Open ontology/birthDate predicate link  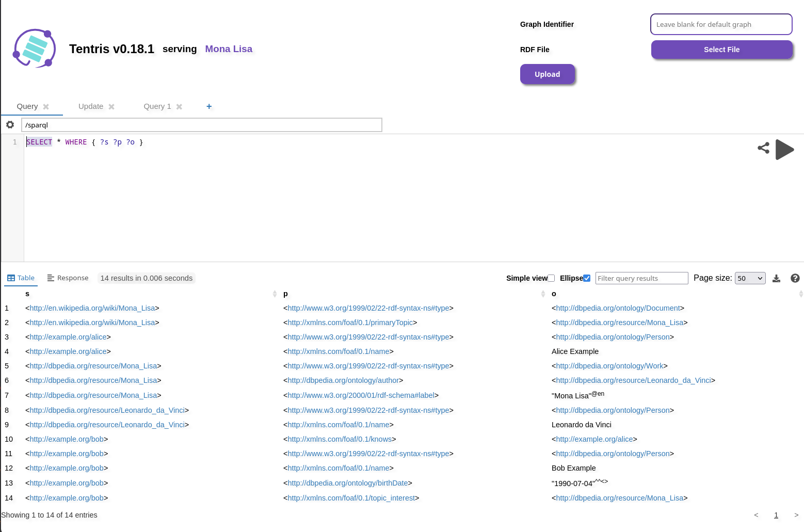(x=348, y=483)
